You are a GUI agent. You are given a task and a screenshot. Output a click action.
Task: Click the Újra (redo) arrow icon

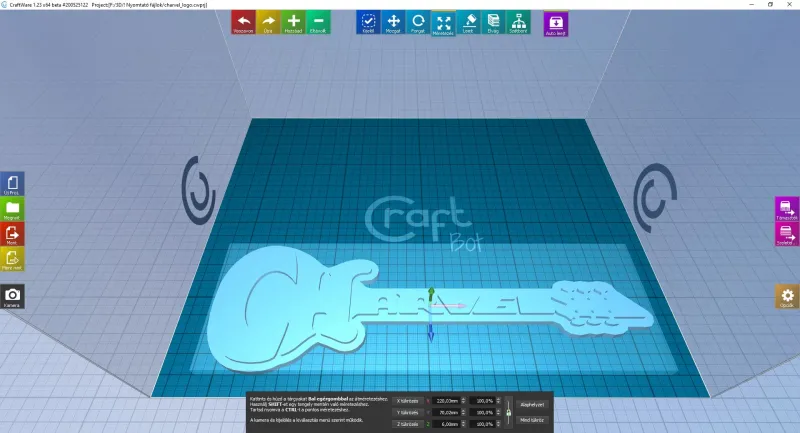[x=268, y=22]
